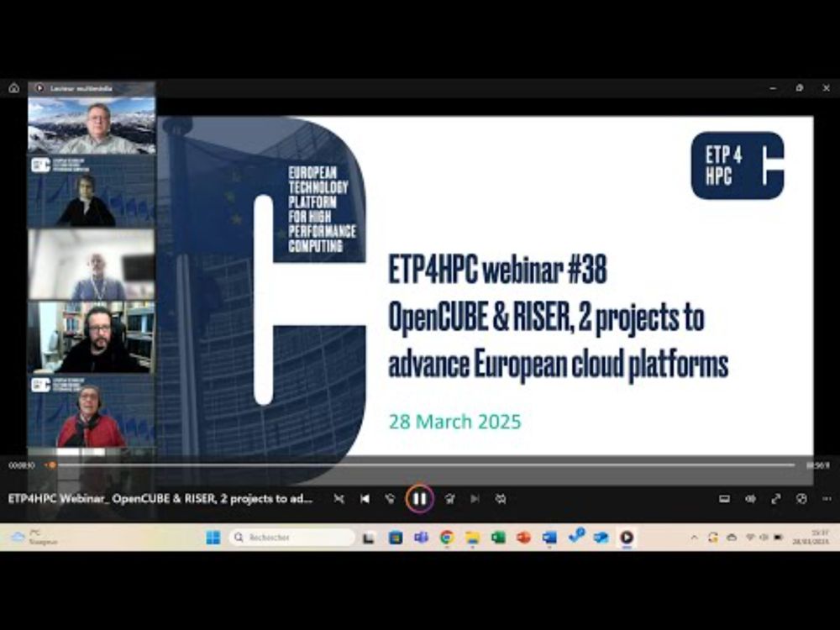Expand the hidden system tray icons
840x630 pixels.
click(695, 538)
